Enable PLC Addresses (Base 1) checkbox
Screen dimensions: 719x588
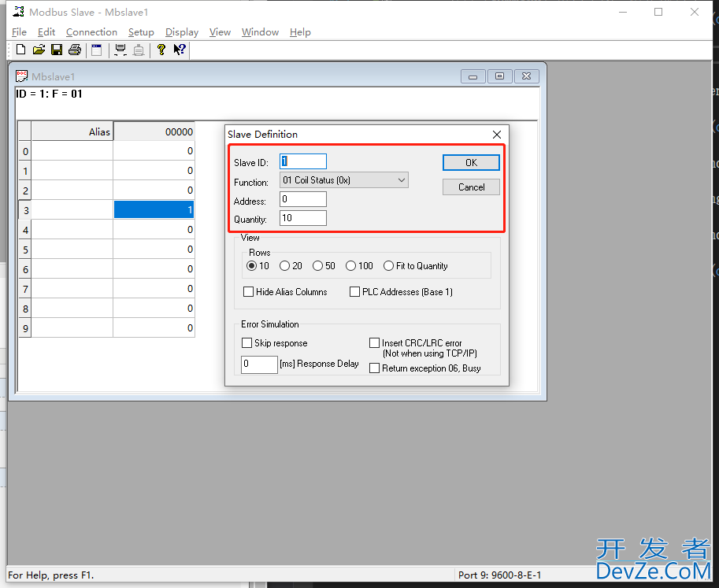pyautogui.click(x=354, y=292)
